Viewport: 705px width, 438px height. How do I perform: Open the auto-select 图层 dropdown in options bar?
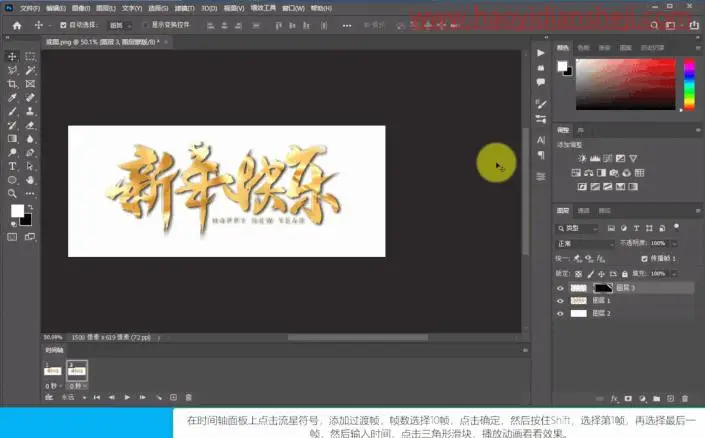(x=120, y=26)
